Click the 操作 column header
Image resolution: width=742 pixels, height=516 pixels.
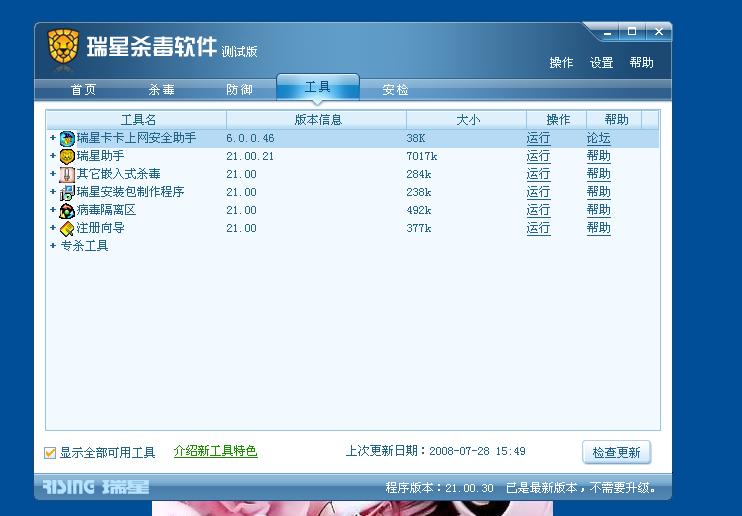point(557,120)
